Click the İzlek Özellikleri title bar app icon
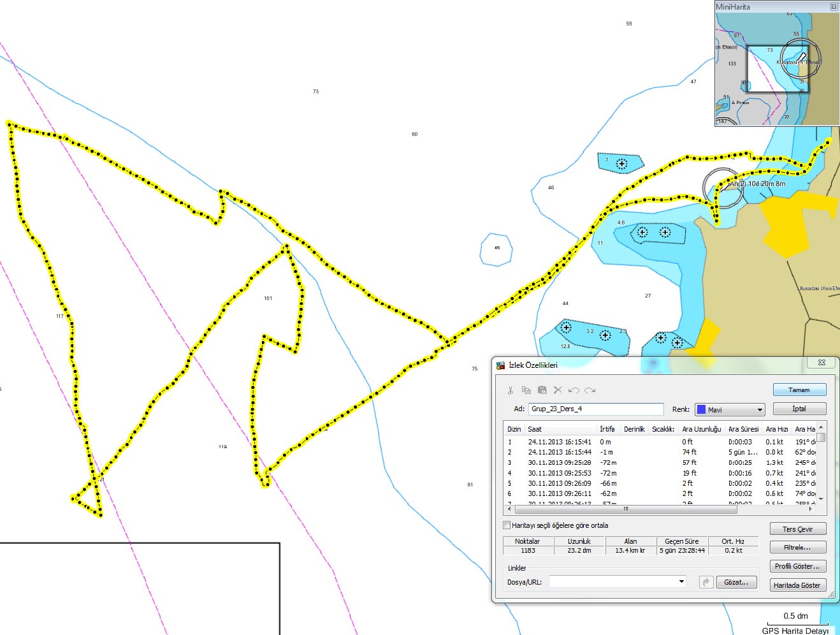 tap(501, 365)
